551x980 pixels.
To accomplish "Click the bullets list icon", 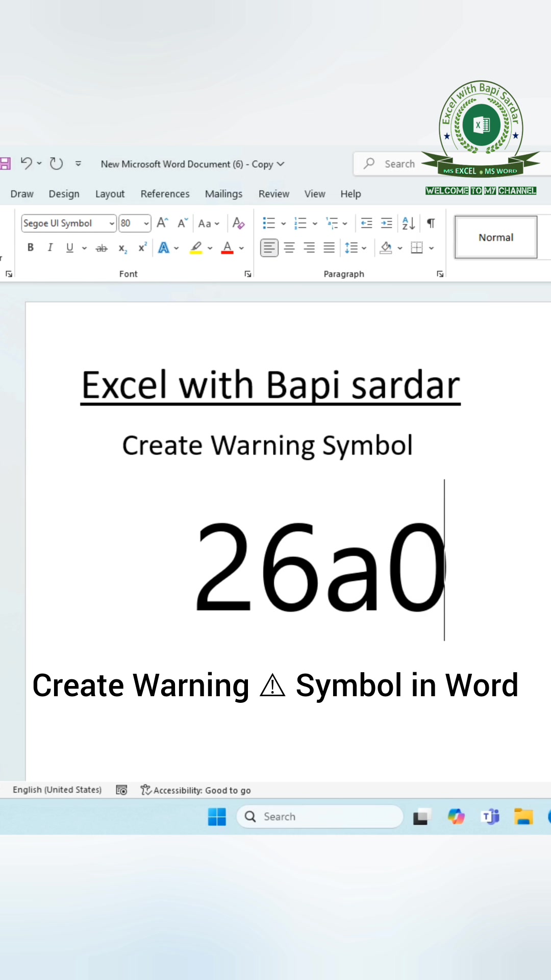I will [269, 223].
